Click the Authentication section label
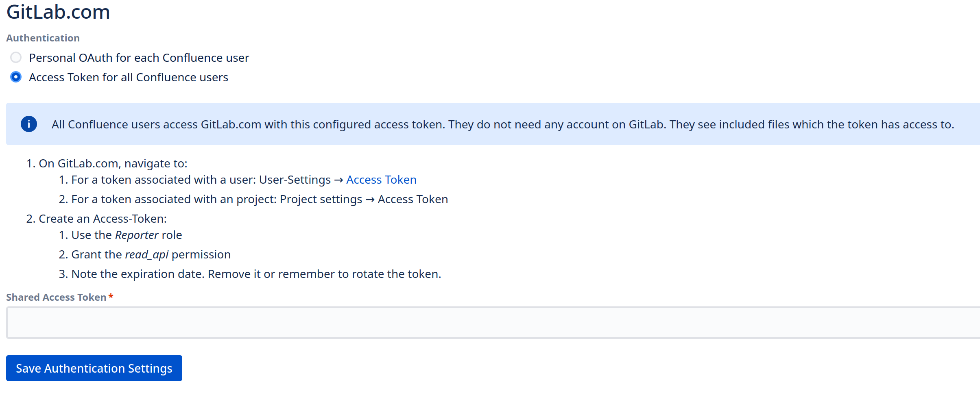 click(x=43, y=38)
